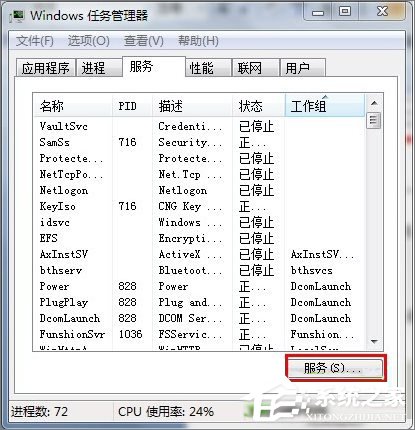Click the AxInstSV... work group cell
Viewport: 415px width, 430px height.
coord(322,254)
